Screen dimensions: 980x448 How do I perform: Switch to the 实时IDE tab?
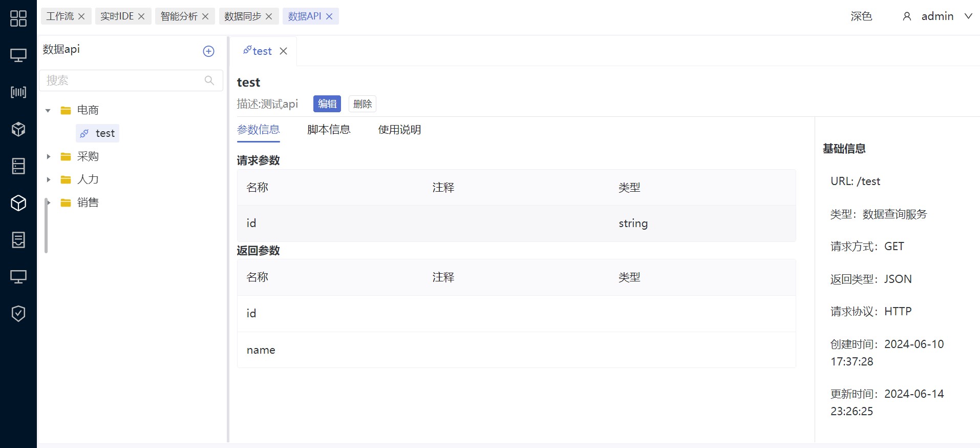117,16
